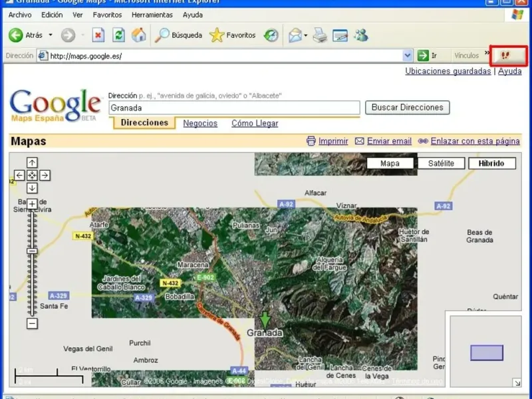Open the Ubicaciones guardadas link
Image resolution: width=532 pixels, height=399 pixels.
[448, 71]
